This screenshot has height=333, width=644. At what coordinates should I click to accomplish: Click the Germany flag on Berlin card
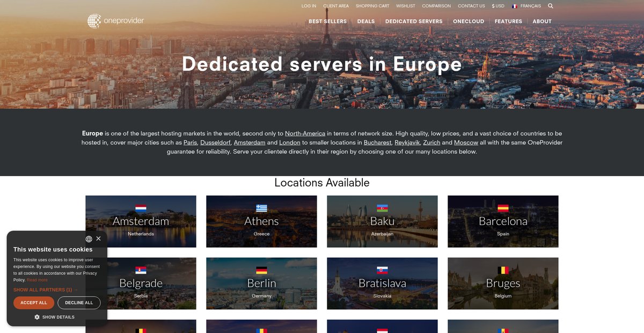click(261, 271)
